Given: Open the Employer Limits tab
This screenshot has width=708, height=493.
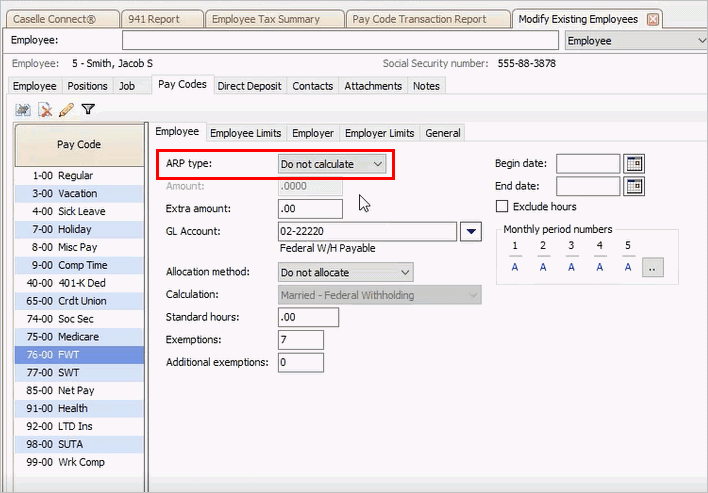Looking at the screenshot, I should 379,133.
